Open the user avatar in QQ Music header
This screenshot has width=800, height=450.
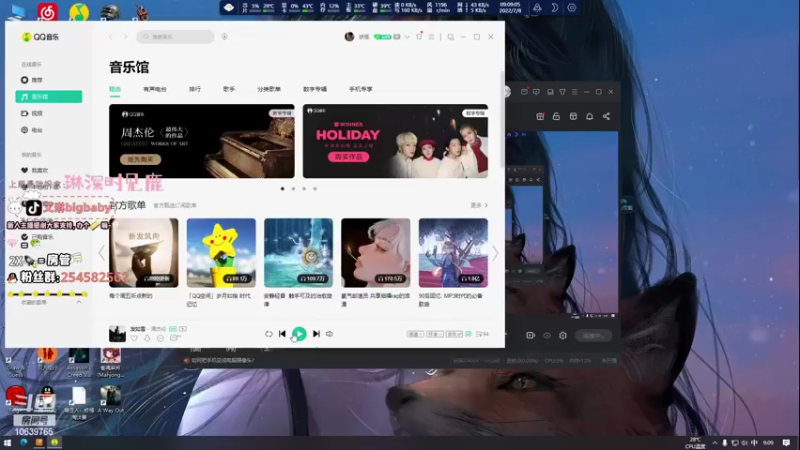coord(349,37)
